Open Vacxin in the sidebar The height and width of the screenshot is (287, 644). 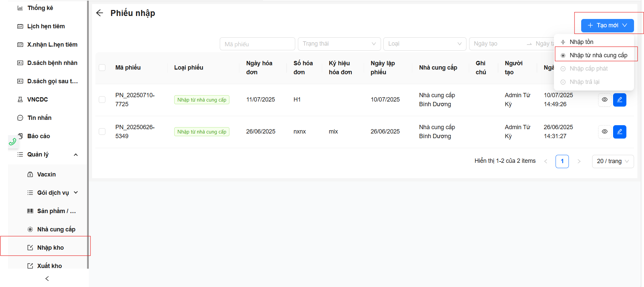(x=46, y=174)
